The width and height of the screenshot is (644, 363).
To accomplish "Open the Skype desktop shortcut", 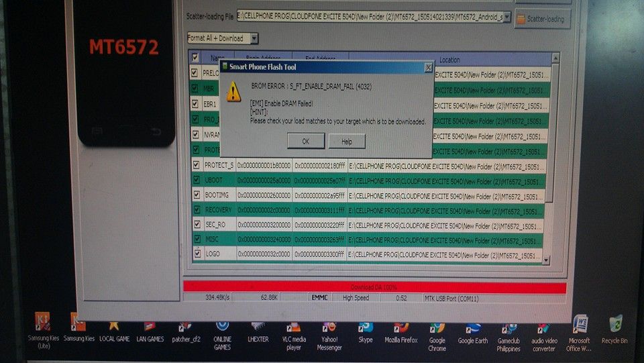I will point(365,333).
